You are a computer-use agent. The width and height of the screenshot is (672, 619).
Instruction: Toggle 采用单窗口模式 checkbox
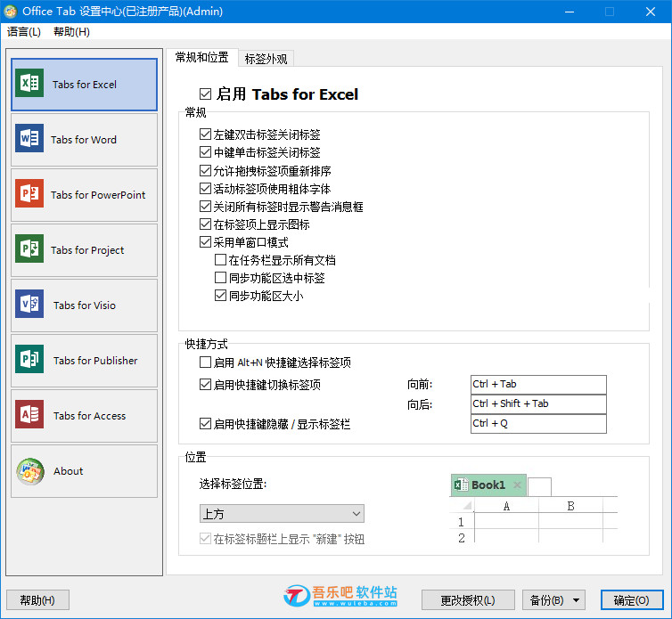(205, 242)
